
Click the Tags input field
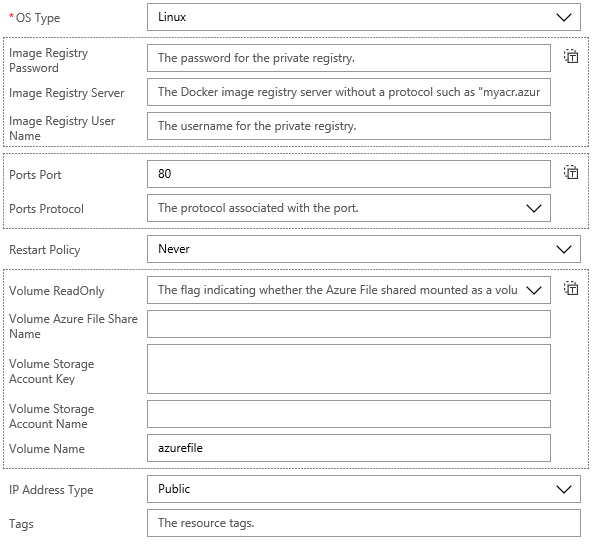[x=364, y=523]
